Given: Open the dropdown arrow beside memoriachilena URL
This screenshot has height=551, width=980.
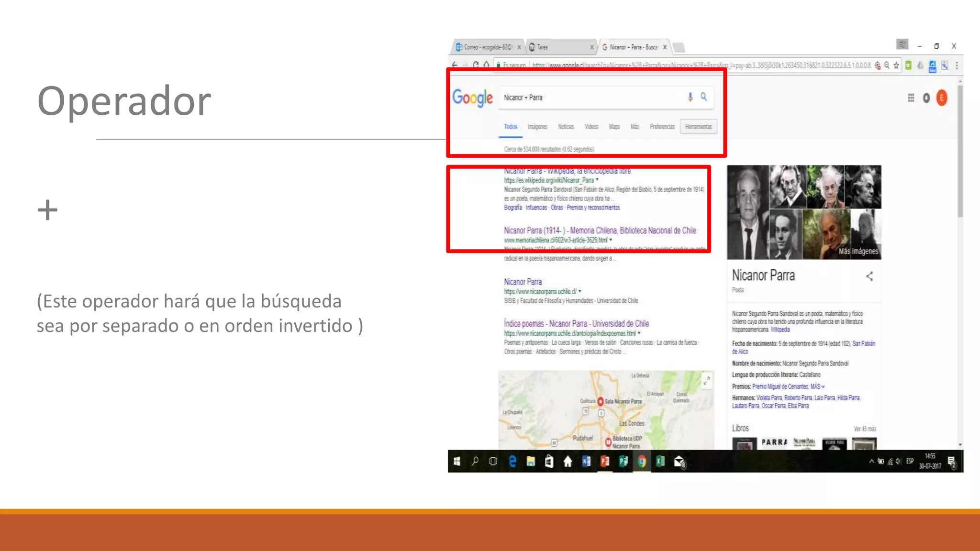Looking at the screenshot, I should coord(611,240).
